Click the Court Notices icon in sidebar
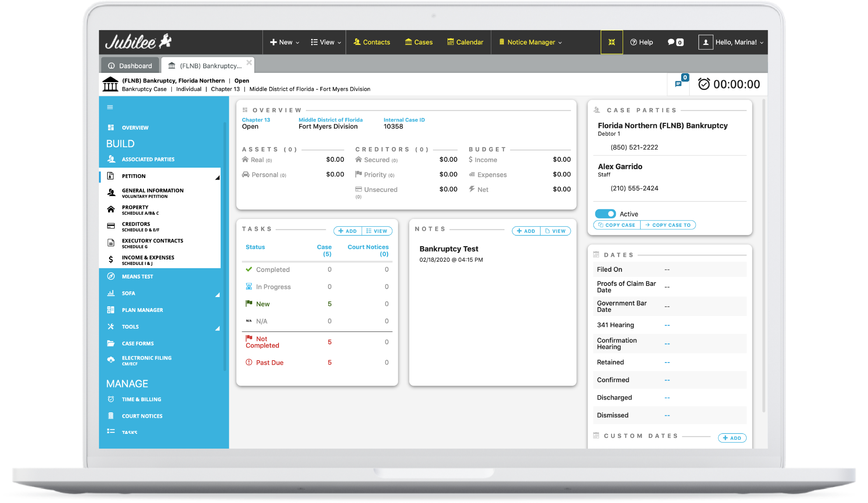868x503 pixels. 111,416
